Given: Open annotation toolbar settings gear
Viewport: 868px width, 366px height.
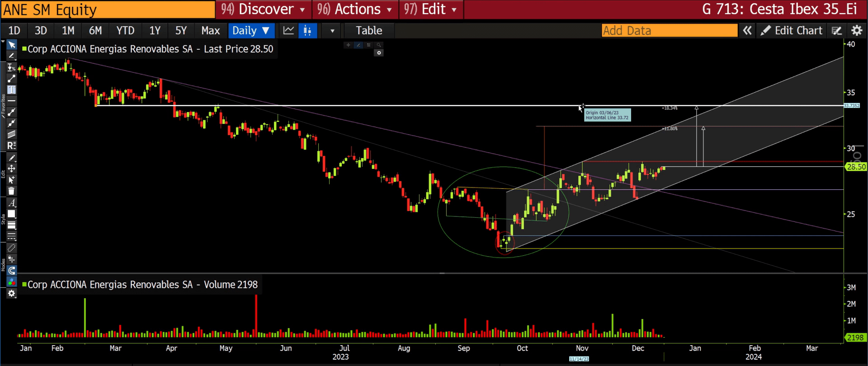Looking at the screenshot, I should [x=12, y=294].
